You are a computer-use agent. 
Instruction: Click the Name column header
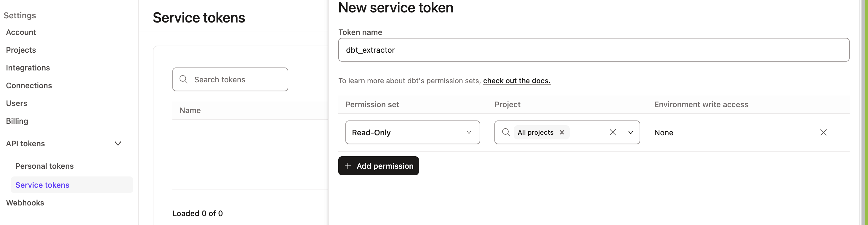coord(190,110)
